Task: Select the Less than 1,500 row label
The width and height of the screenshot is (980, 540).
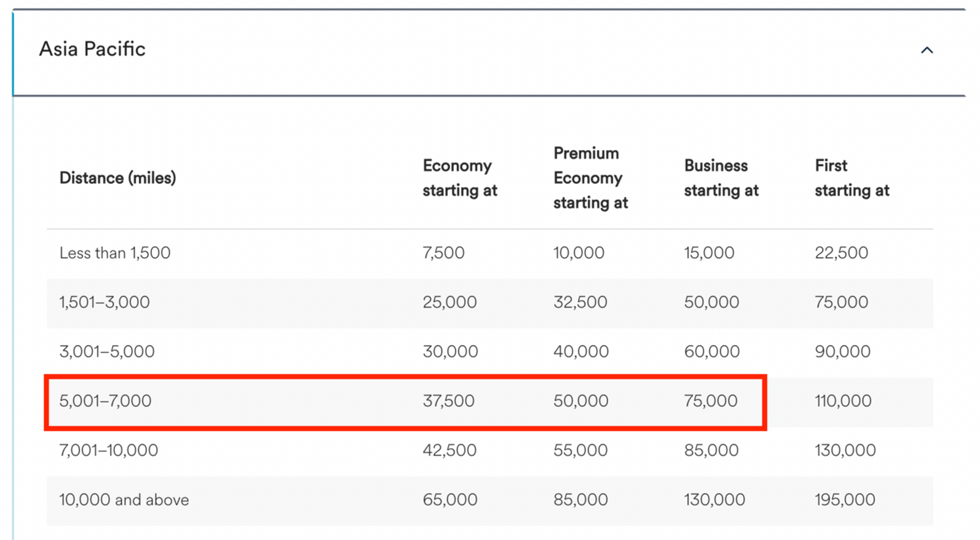Action: (x=115, y=253)
